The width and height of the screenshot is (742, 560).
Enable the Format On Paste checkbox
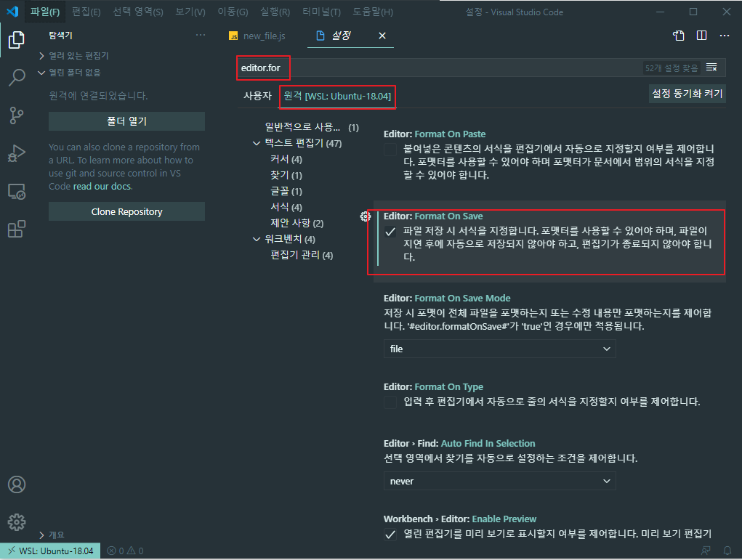390,150
